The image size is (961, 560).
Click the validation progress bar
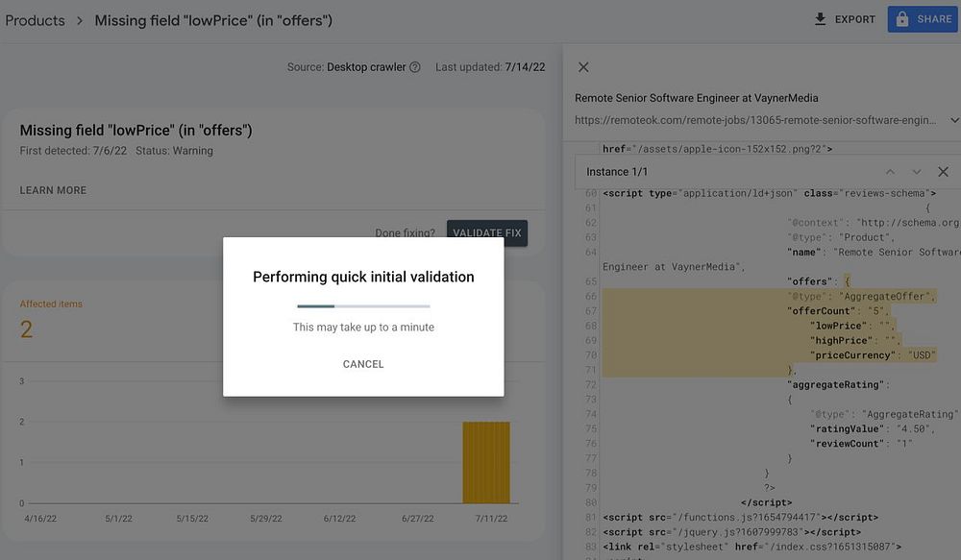click(363, 305)
